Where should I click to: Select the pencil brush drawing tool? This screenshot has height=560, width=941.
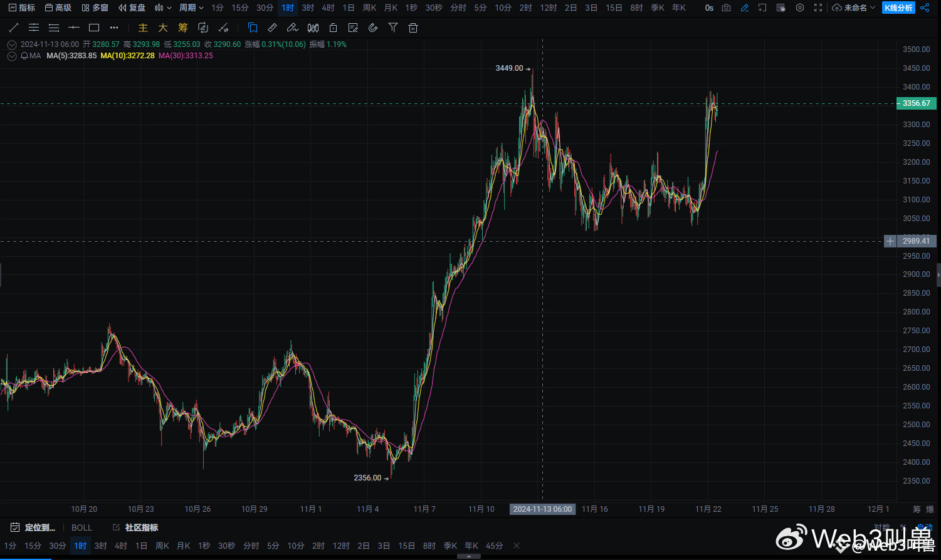pos(292,28)
